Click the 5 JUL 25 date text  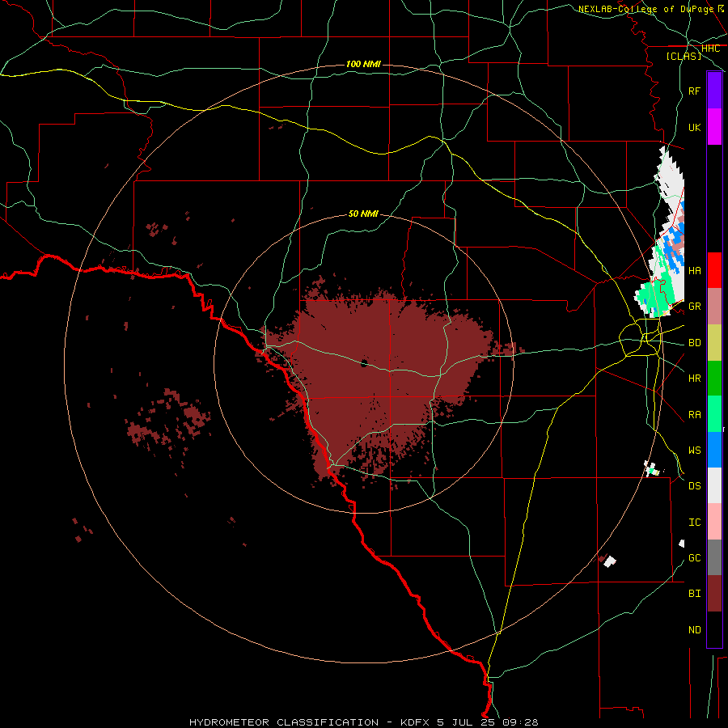tap(468, 722)
